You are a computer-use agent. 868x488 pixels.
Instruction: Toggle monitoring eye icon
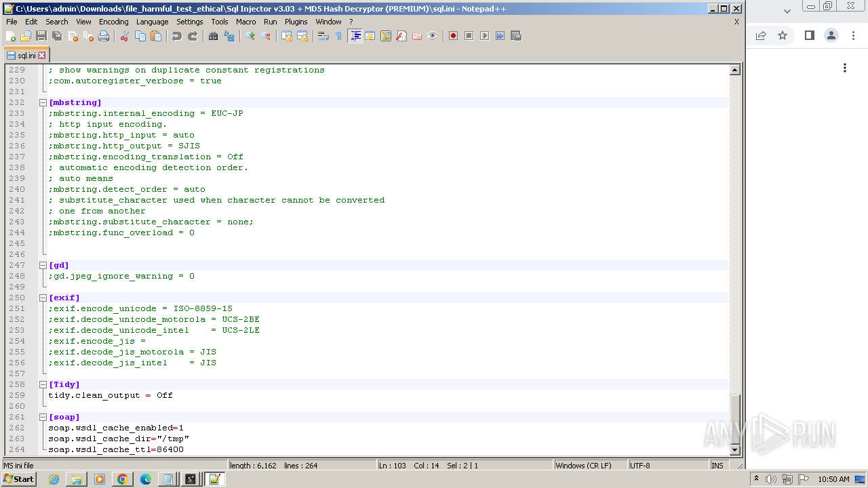pos(433,36)
